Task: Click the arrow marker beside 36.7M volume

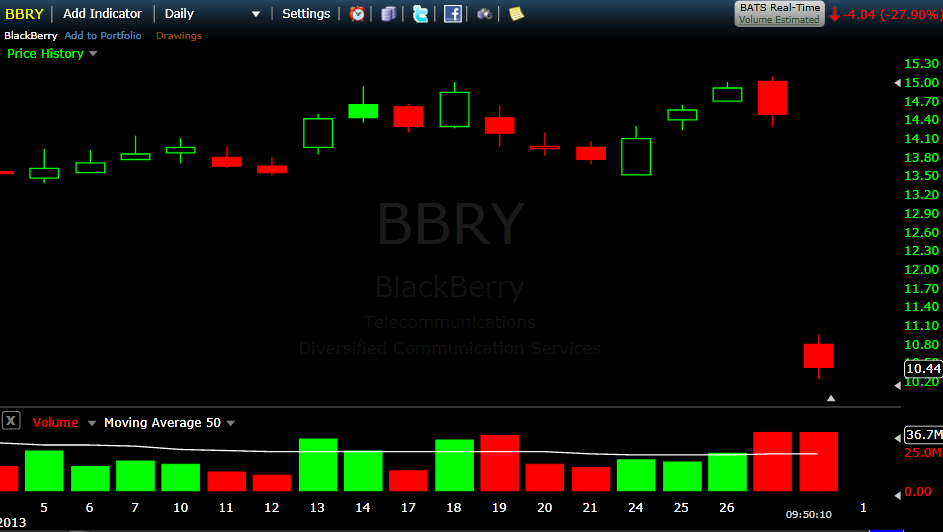Action: tap(898, 437)
